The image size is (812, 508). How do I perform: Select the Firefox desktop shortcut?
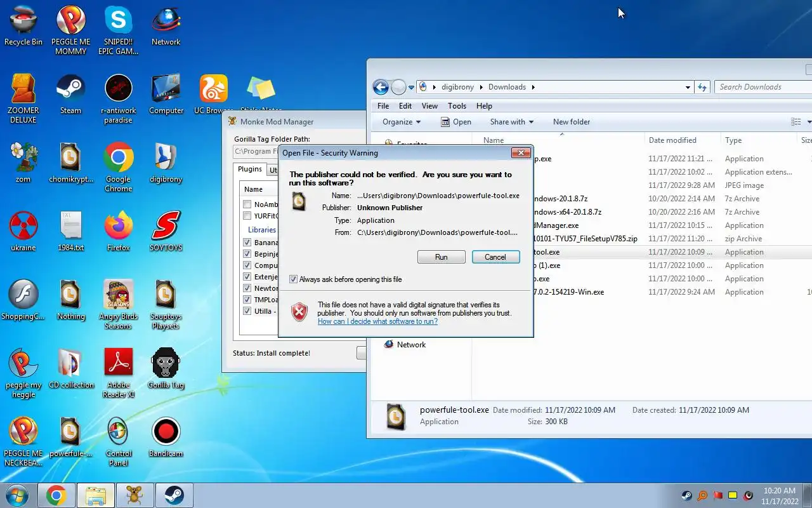(119, 232)
